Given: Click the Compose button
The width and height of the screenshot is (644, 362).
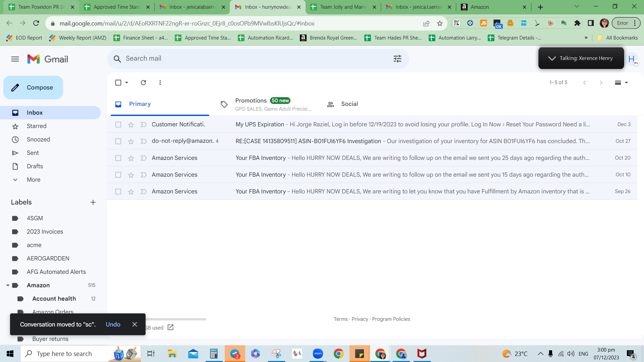Looking at the screenshot, I should 33,87.
